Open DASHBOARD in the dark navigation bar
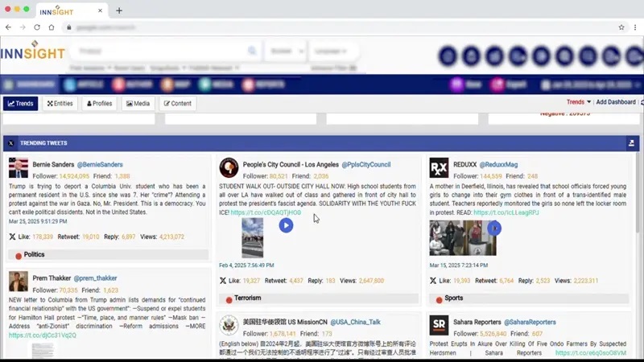This screenshot has width=644, height=362. [30, 84]
